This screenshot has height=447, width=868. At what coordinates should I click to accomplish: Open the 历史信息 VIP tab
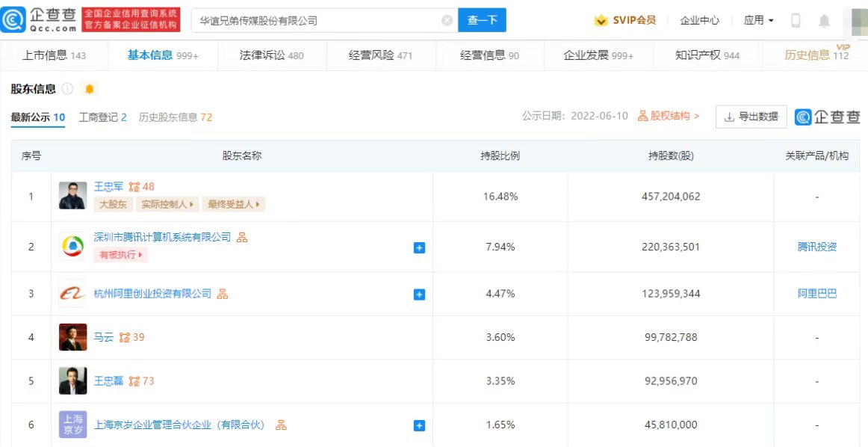816,55
